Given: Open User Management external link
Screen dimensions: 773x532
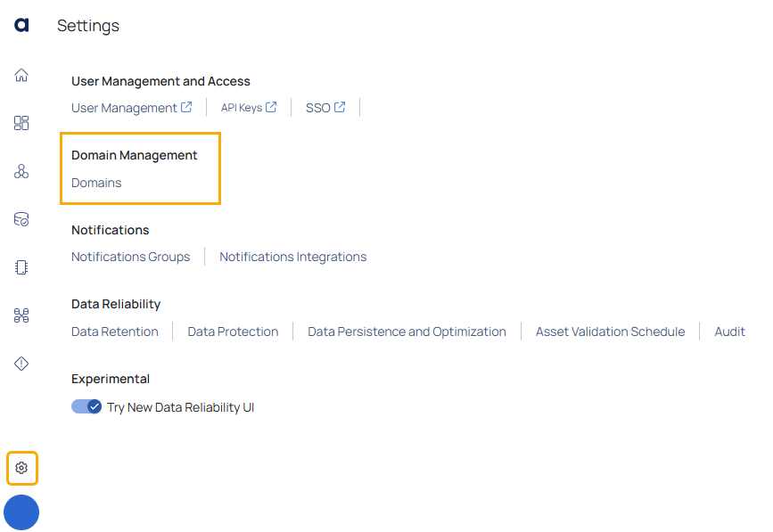Looking at the screenshot, I should tap(132, 108).
